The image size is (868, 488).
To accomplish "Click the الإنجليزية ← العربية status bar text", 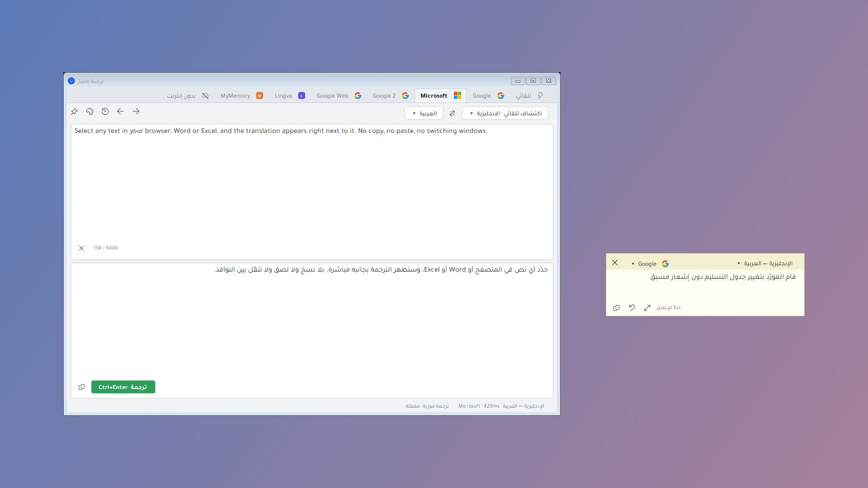I will (524, 406).
